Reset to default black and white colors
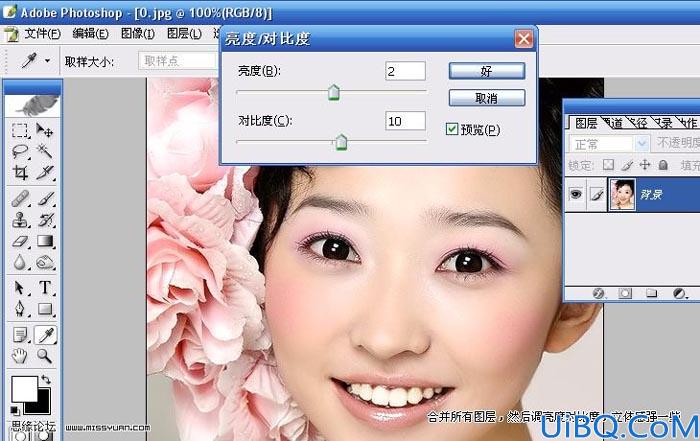The height and width of the screenshot is (441, 700). click(15, 409)
